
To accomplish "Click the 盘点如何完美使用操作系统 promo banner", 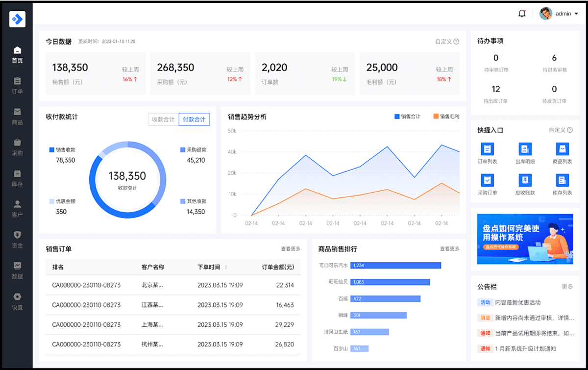I will (x=525, y=239).
